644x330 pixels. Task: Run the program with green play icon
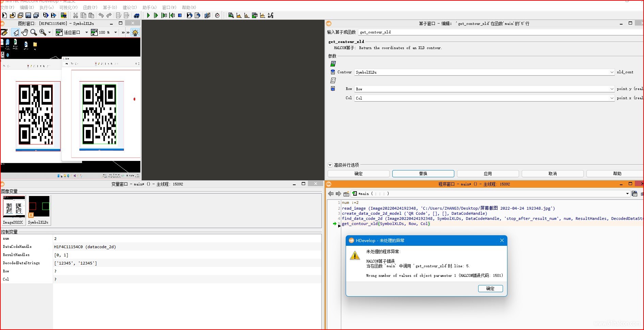[x=148, y=15]
